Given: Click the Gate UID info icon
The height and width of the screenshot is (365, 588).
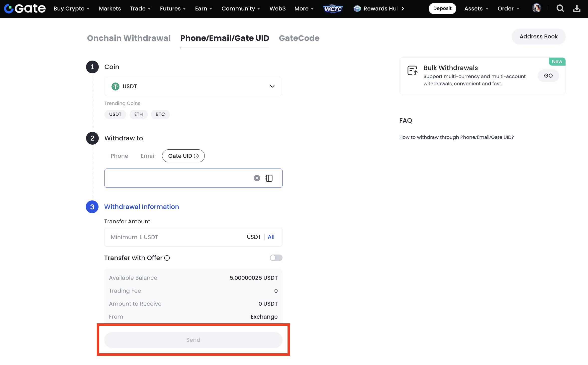Looking at the screenshot, I should tap(196, 156).
